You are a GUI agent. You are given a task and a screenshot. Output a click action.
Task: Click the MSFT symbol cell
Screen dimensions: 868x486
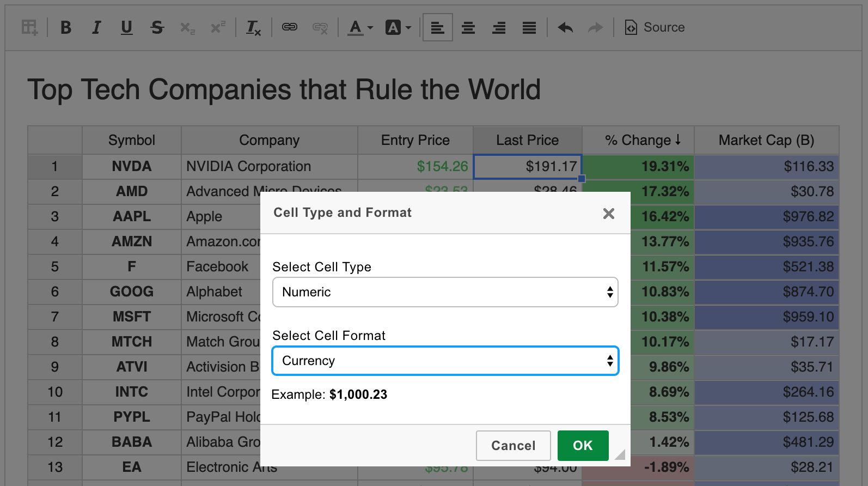click(x=132, y=317)
